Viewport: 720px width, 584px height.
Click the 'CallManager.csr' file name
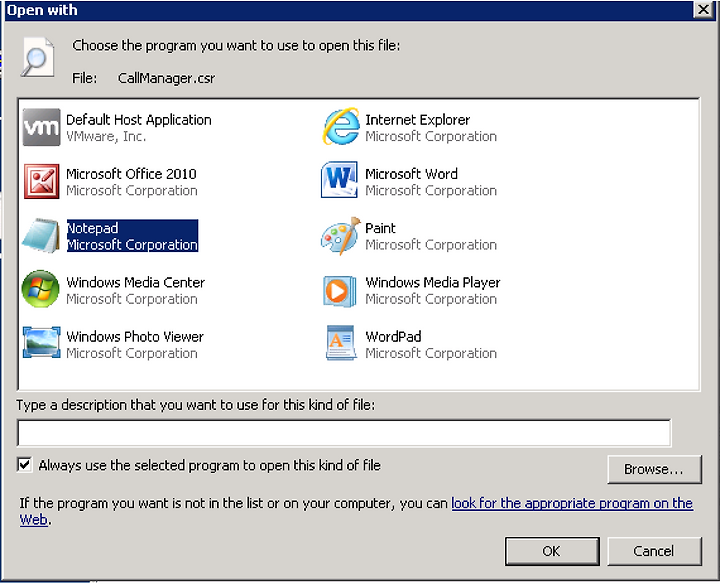pyautogui.click(x=166, y=78)
